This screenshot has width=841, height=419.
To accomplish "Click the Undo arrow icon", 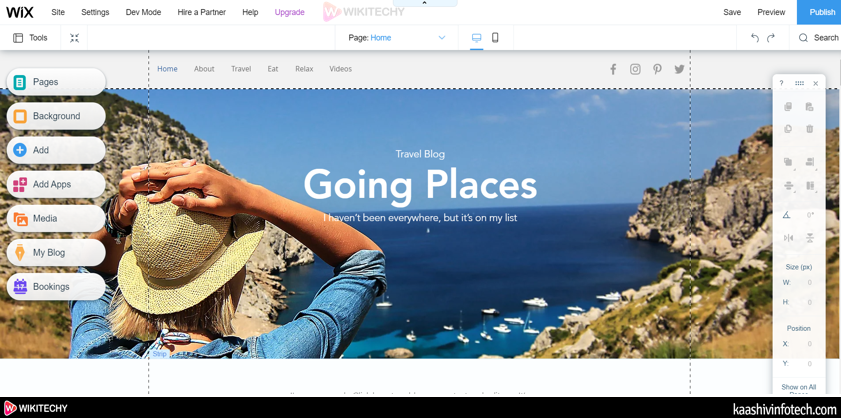I will coord(755,38).
